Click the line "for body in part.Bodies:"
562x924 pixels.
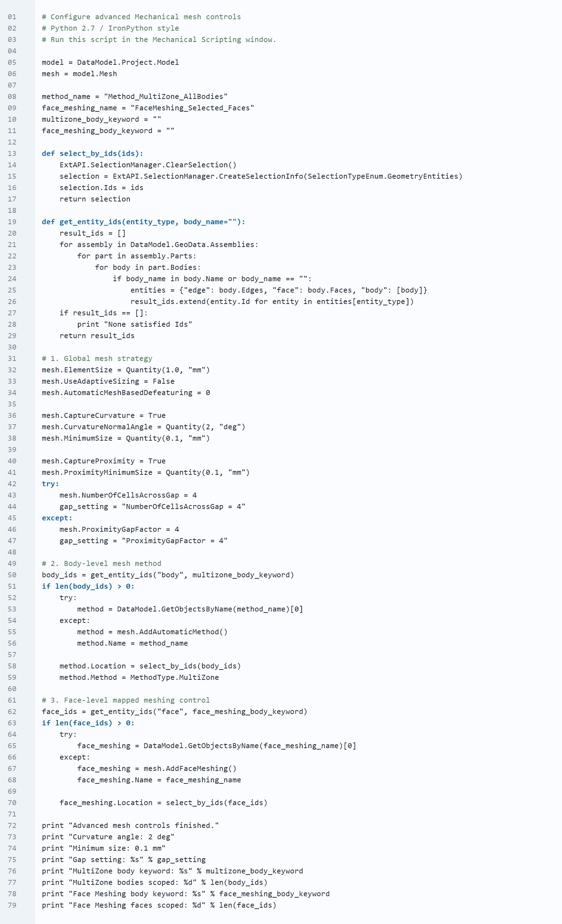[x=148, y=267]
